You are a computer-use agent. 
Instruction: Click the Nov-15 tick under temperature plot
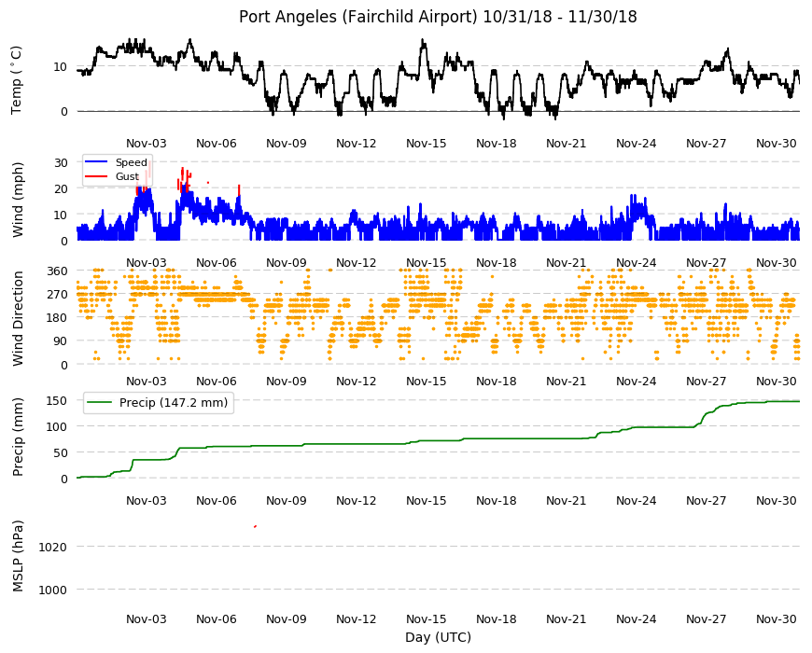(427, 144)
